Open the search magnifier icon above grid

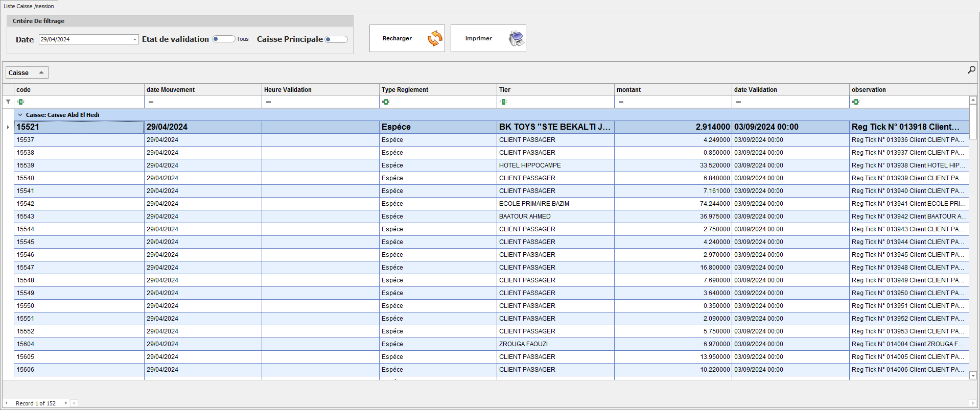click(971, 70)
